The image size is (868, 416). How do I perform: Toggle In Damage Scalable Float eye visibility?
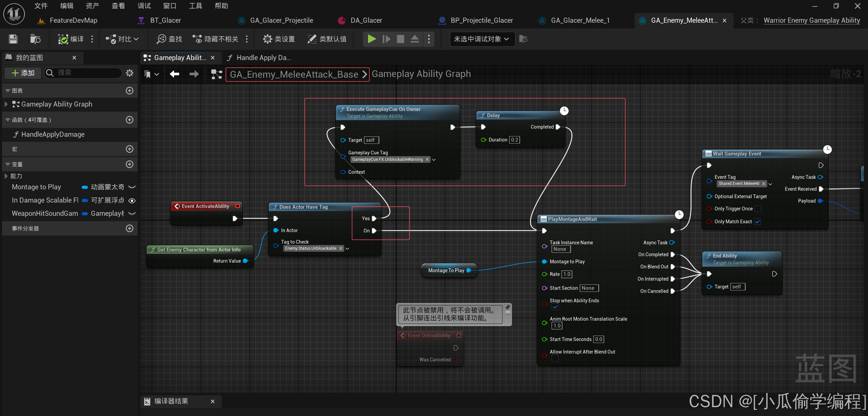point(132,201)
